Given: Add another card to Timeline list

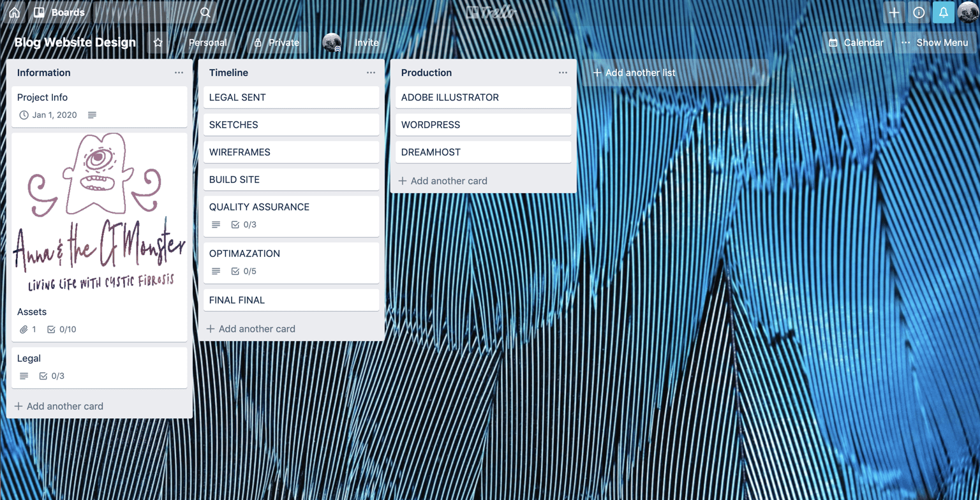Looking at the screenshot, I should pyautogui.click(x=251, y=329).
